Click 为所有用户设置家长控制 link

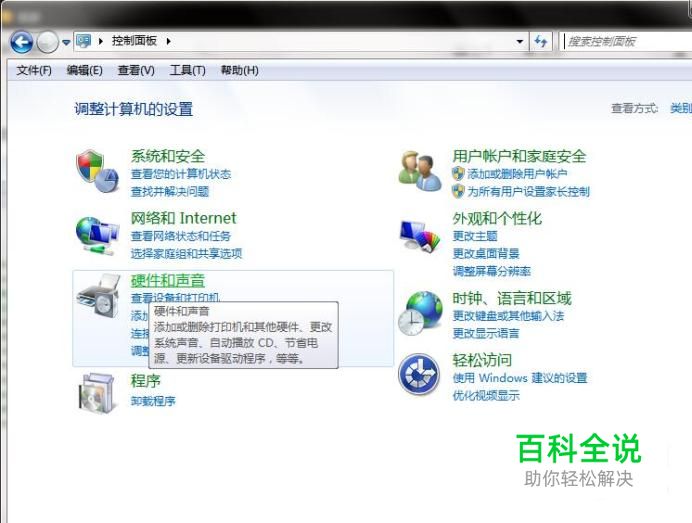(x=529, y=192)
